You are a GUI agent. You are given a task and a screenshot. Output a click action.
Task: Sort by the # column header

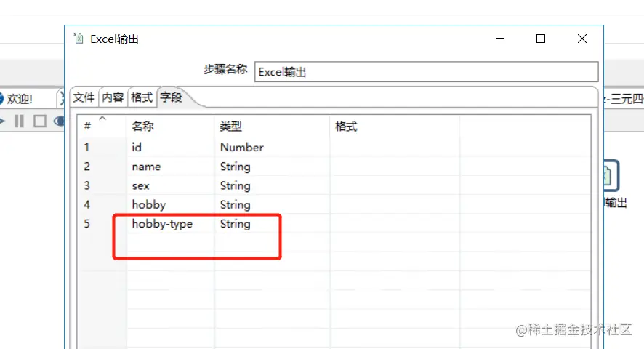pyautogui.click(x=102, y=126)
